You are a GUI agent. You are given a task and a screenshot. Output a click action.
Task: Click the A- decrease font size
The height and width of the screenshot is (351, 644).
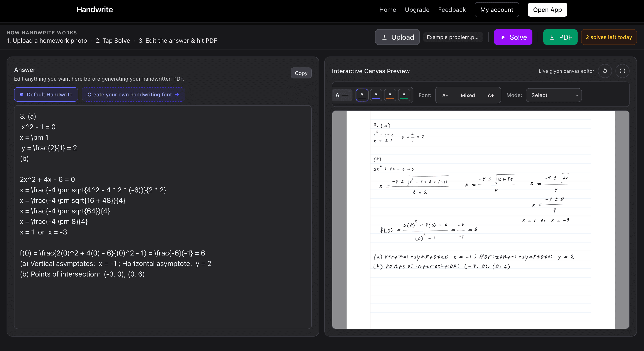[445, 95]
